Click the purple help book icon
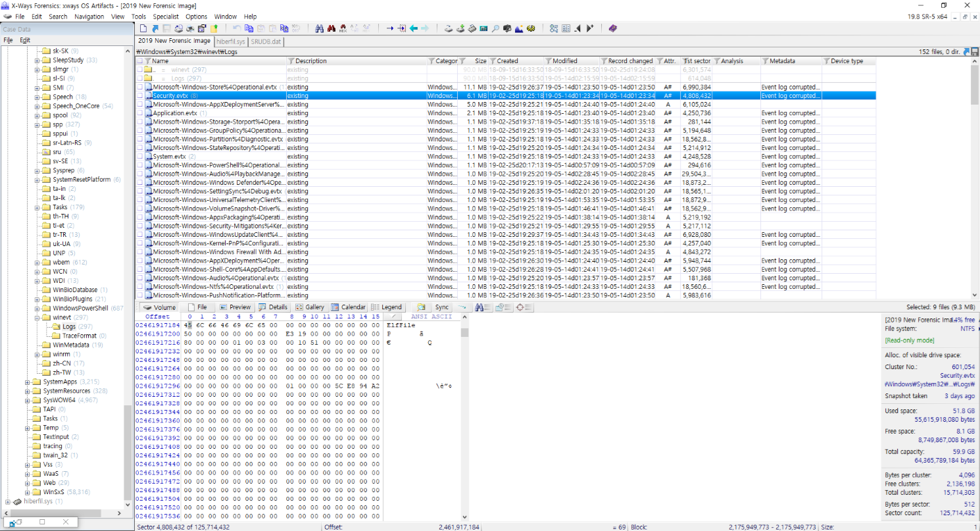 612,28
